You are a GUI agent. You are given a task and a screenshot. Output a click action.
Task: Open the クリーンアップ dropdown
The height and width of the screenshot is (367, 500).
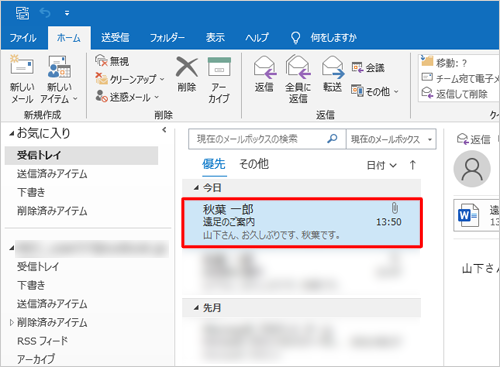click(130, 79)
